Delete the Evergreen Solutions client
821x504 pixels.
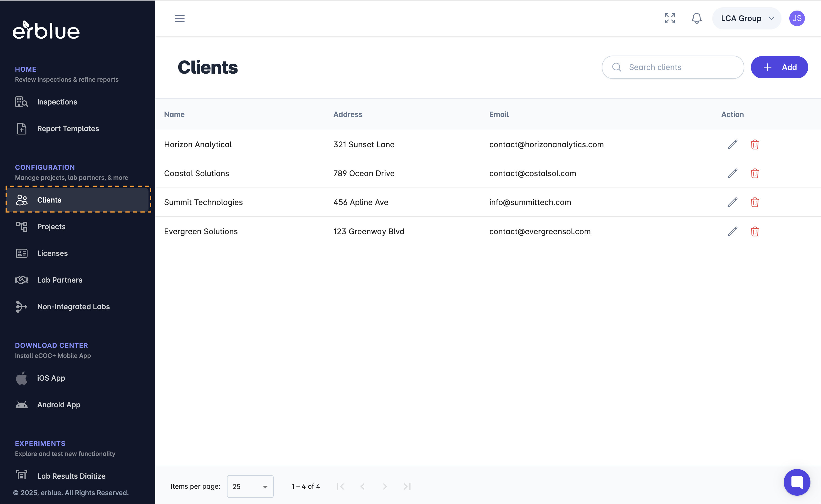[x=755, y=231]
